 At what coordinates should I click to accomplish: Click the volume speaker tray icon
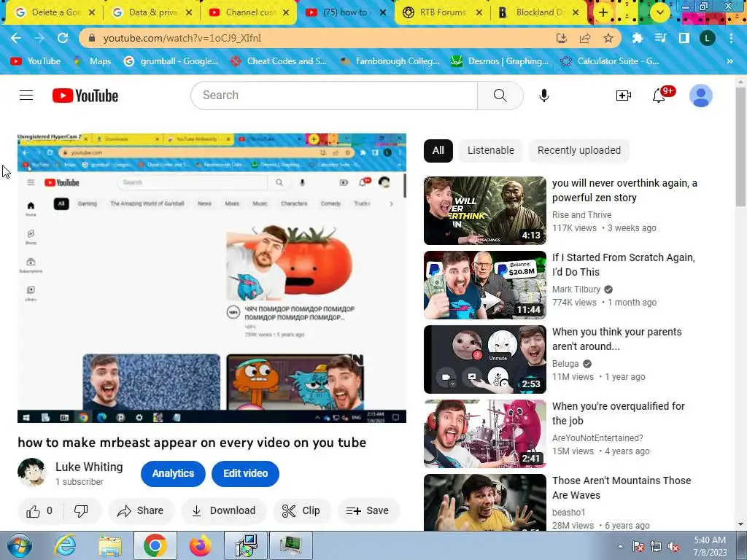coord(673,547)
